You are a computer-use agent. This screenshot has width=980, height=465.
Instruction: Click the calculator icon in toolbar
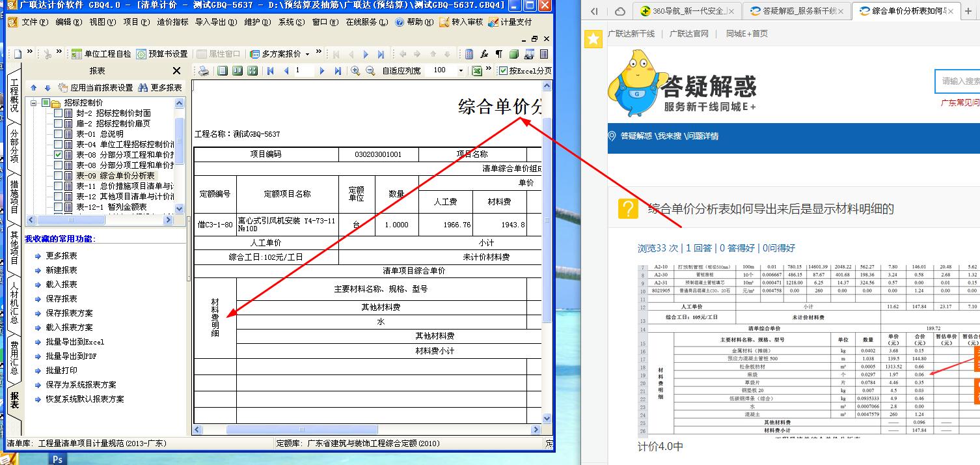(x=469, y=54)
